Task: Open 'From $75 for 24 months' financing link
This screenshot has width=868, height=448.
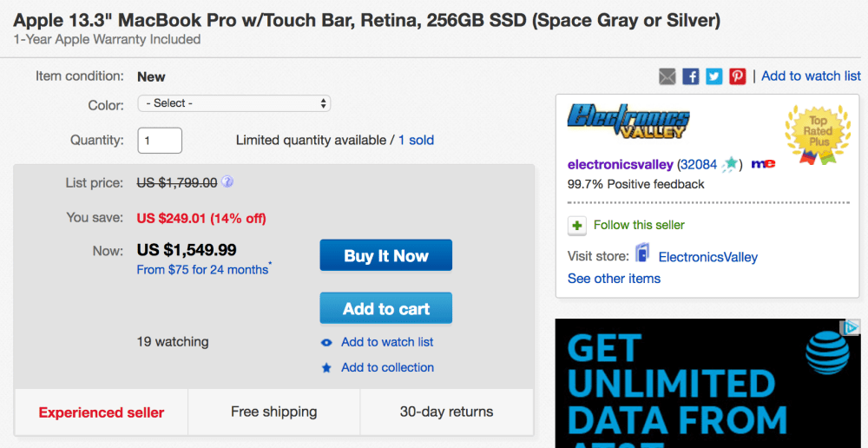Action: pyautogui.click(x=202, y=270)
